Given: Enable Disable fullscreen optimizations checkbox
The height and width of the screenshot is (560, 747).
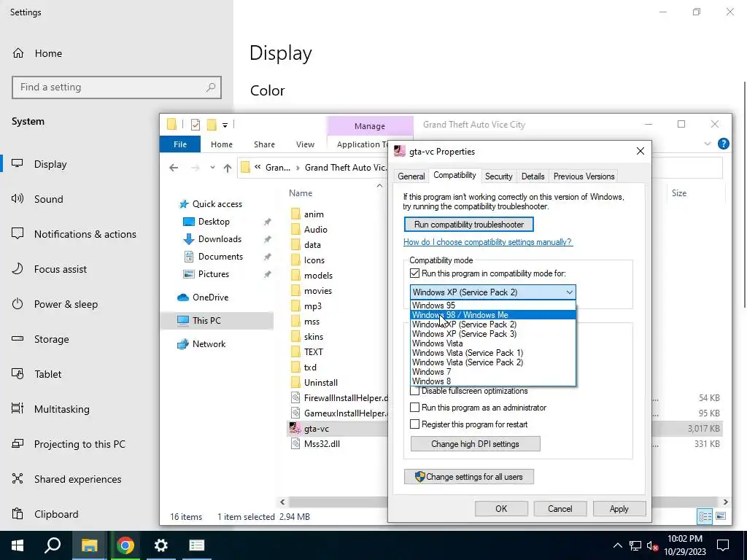Looking at the screenshot, I should (415, 391).
